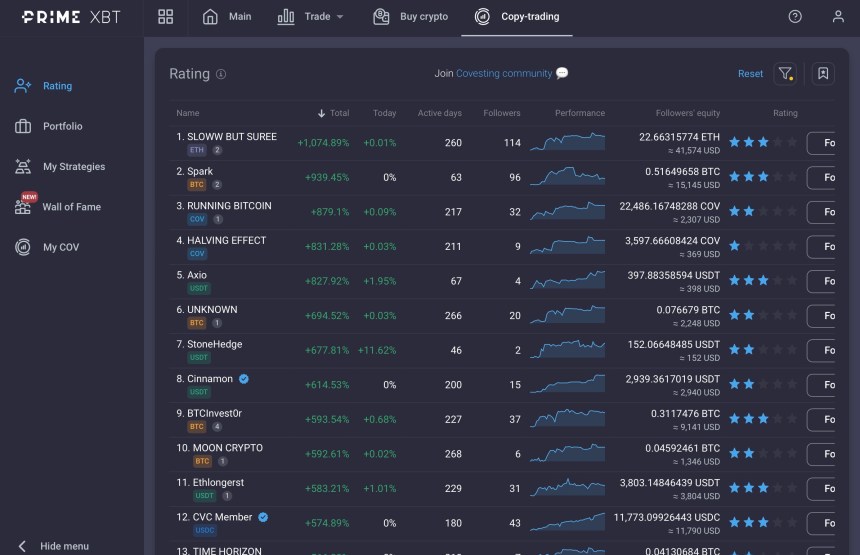Open the apps grid icon
The image size is (860, 555).
(166, 16)
